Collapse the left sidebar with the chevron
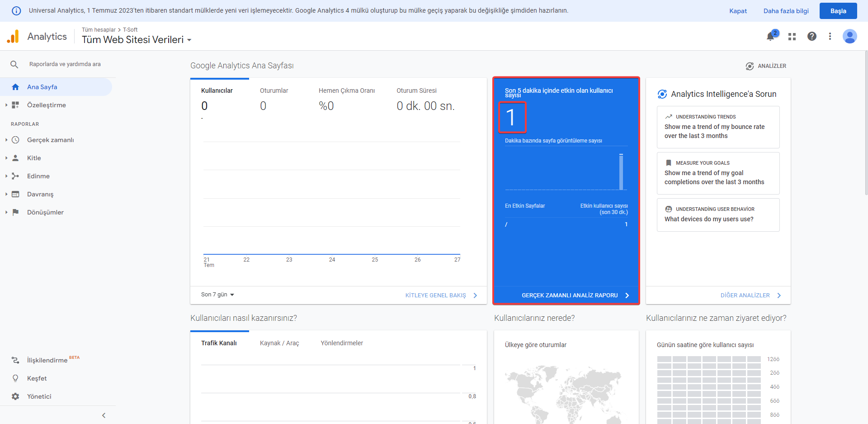The image size is (868, 424). pos(104,415)
